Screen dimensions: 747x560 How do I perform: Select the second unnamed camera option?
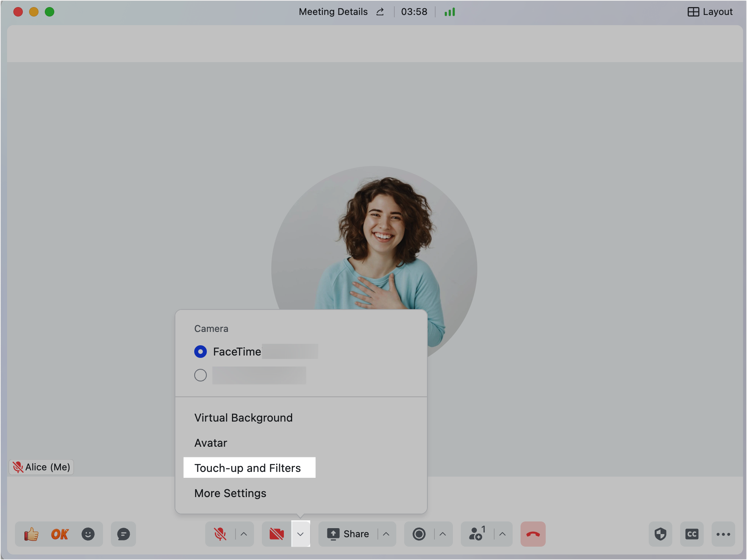coord(201,375)
